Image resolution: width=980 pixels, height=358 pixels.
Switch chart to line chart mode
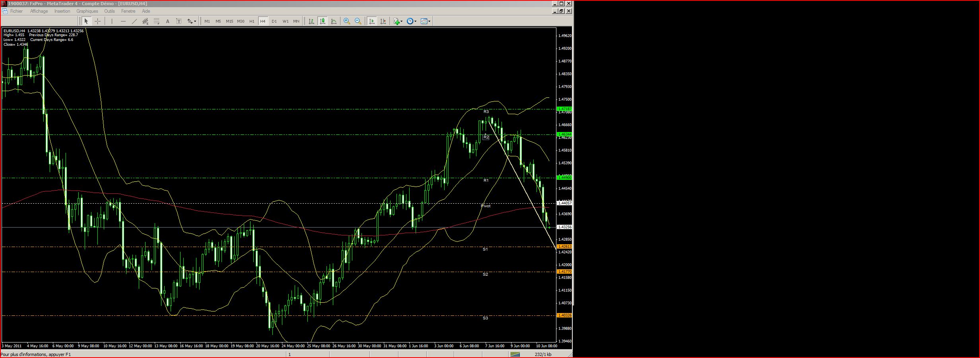click(334, 21)
